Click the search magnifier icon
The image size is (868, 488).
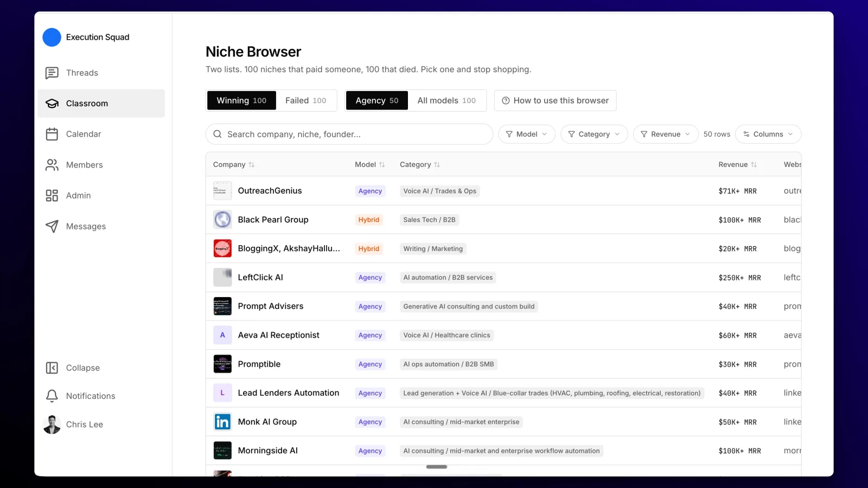click(x=218, y=134)
